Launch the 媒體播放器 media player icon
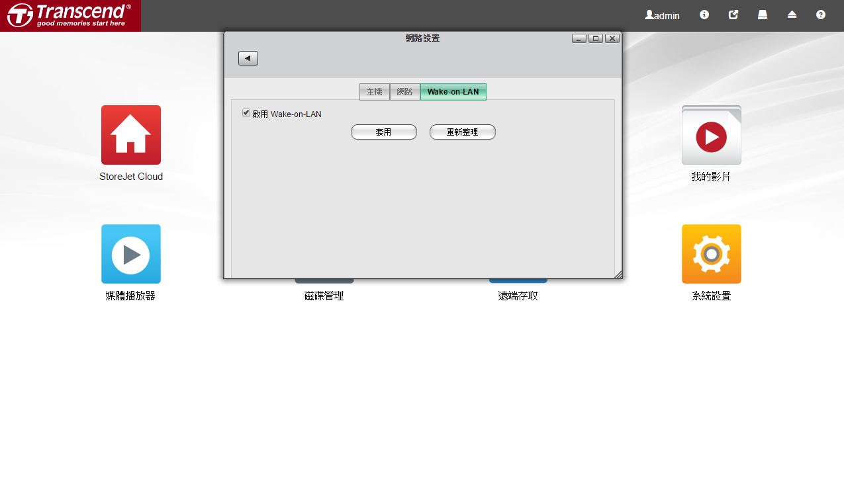 click(131, 254)
